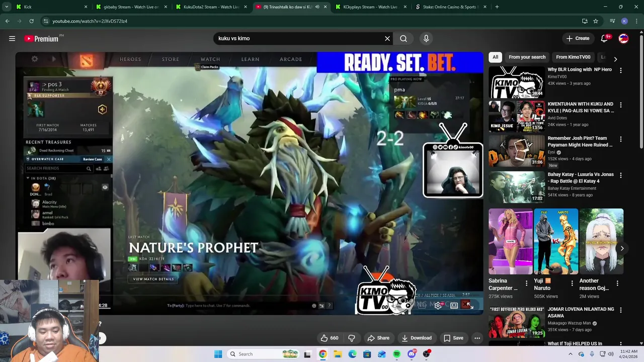Select the From KimoTV00 chip
644x362 pixels.
(x=573, y=57)
